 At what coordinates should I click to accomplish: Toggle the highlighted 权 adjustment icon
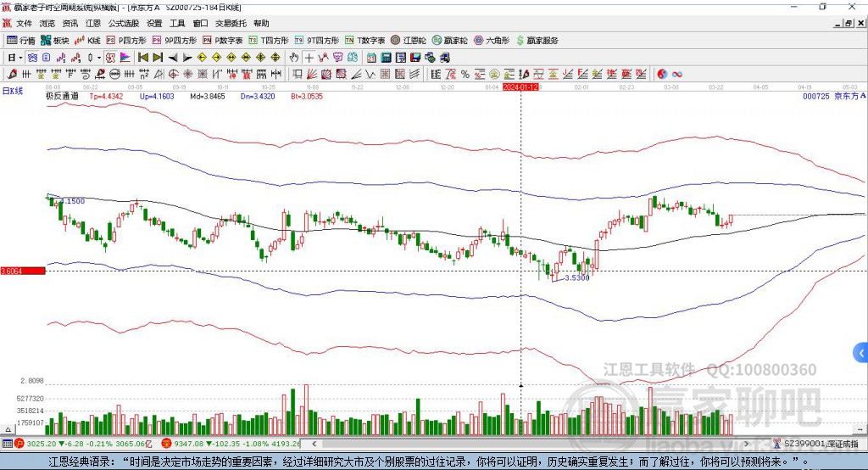point(110,58)
